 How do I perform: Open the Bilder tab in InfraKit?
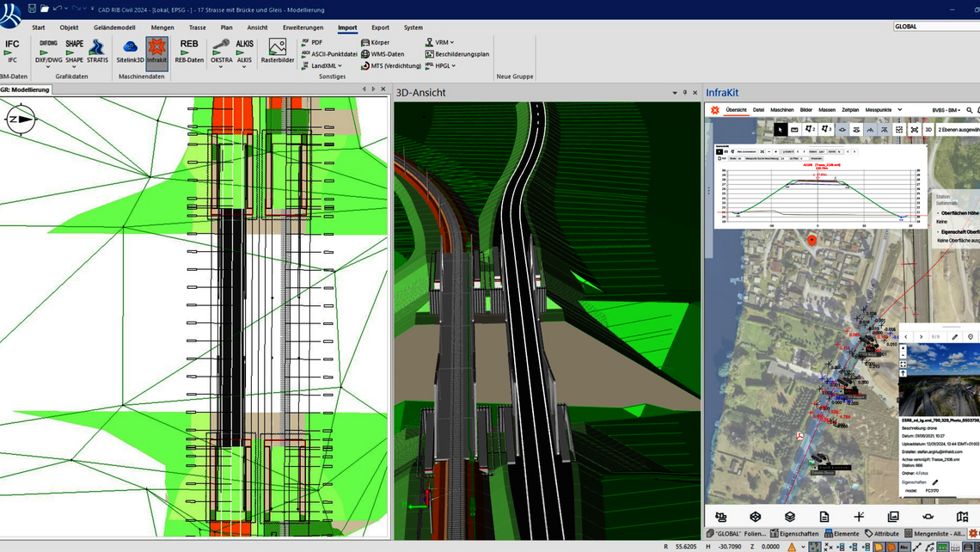pyautogui.click(x=806, y=110)
